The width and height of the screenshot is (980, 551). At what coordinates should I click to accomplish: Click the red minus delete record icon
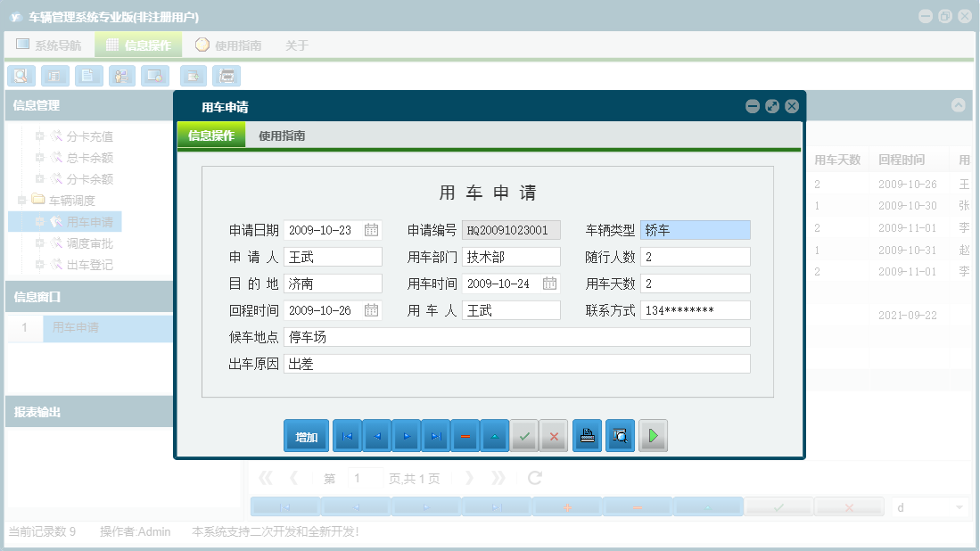point(465,435)
